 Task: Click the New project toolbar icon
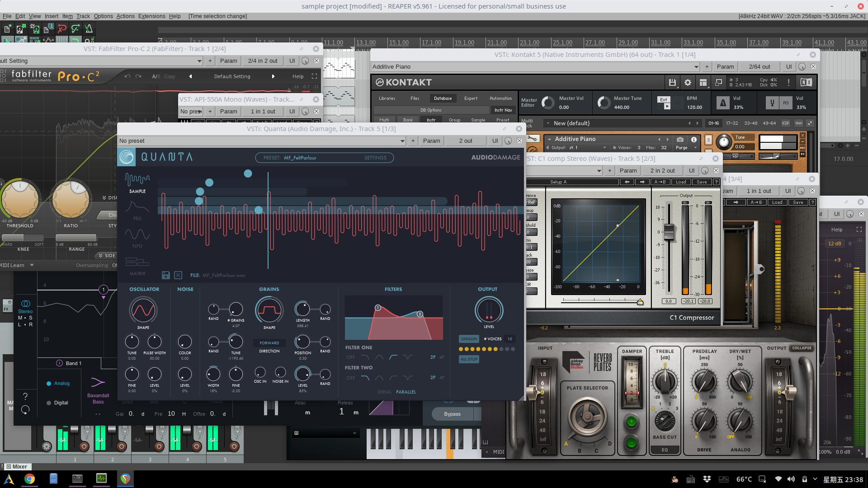click(7, 29)
